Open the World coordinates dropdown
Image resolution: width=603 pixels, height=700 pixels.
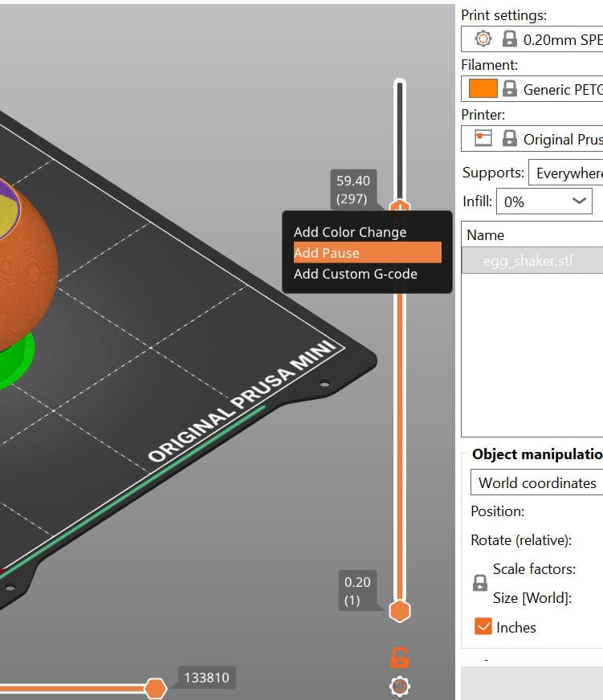click(537, 482)
